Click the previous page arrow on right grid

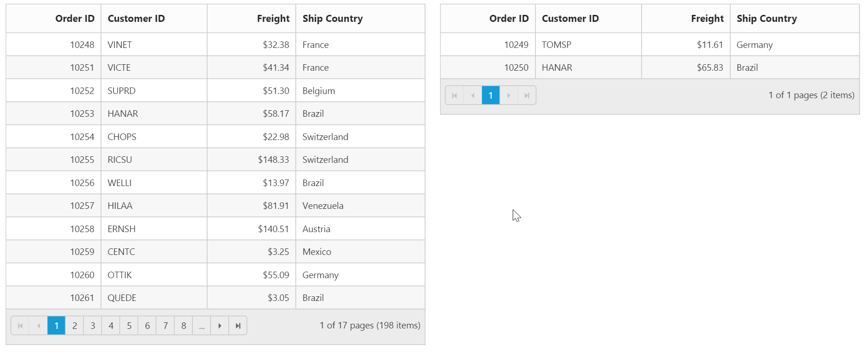(473, 95)
